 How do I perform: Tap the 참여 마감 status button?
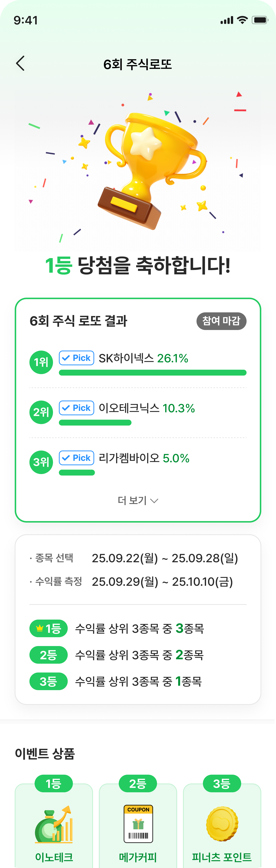click(221, 321)
